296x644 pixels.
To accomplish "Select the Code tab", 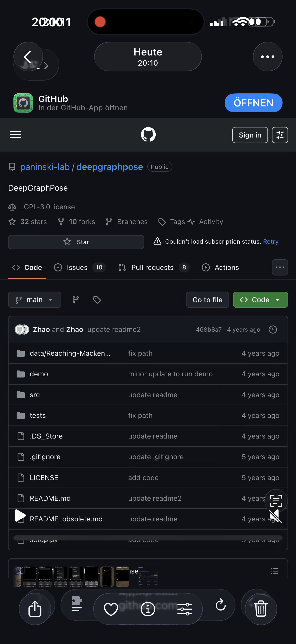I will coord(27,267).
